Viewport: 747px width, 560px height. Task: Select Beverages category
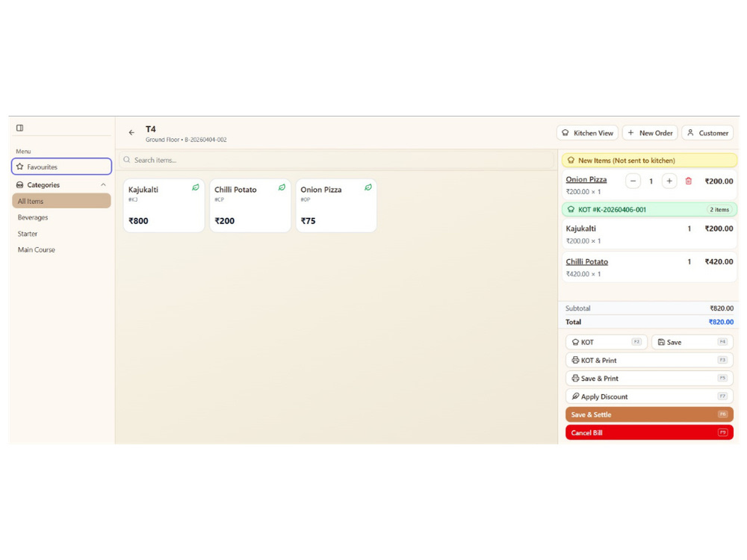coord(33,217)
